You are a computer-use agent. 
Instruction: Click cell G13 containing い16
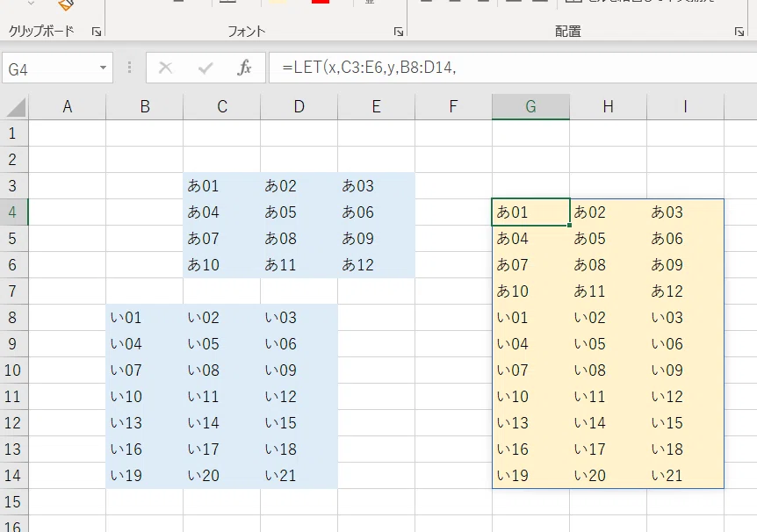pos(531,449)
